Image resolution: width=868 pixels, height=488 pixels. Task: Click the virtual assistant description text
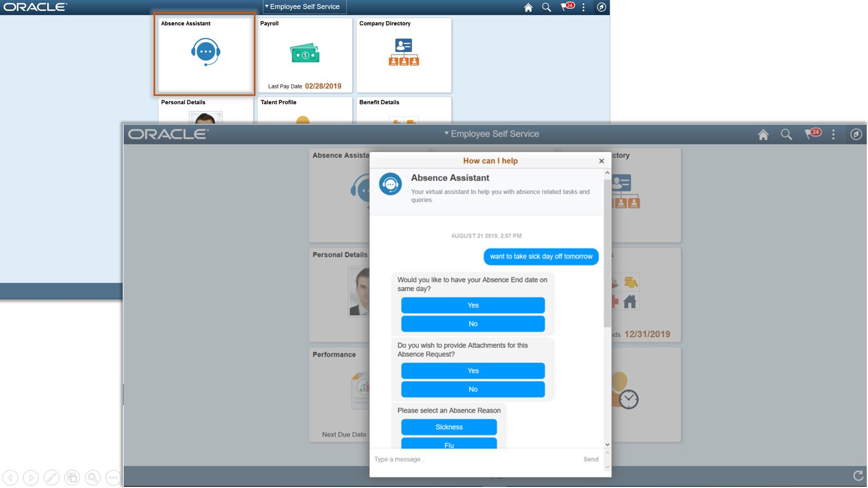tap(500, 196)
